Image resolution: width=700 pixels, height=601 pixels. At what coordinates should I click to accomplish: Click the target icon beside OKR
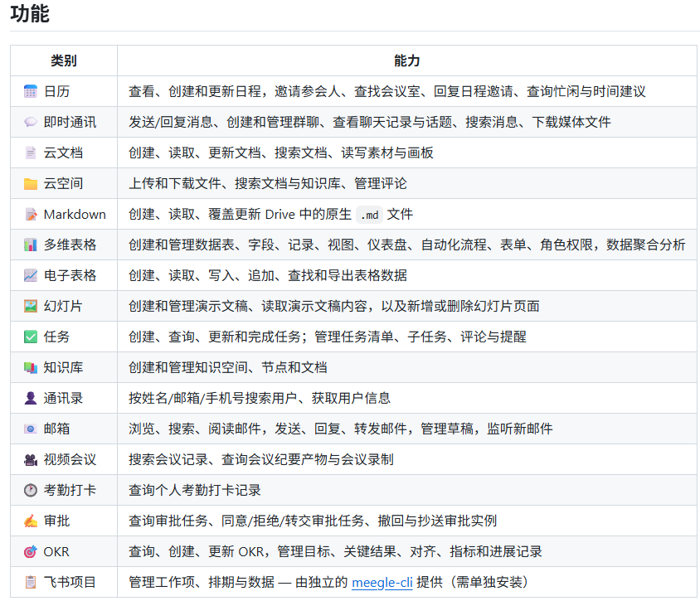31,551
